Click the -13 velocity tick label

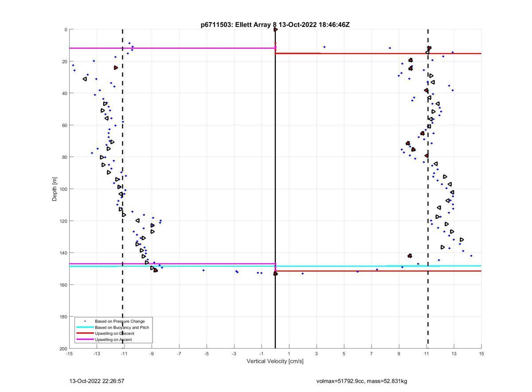(x=97, y=354)
